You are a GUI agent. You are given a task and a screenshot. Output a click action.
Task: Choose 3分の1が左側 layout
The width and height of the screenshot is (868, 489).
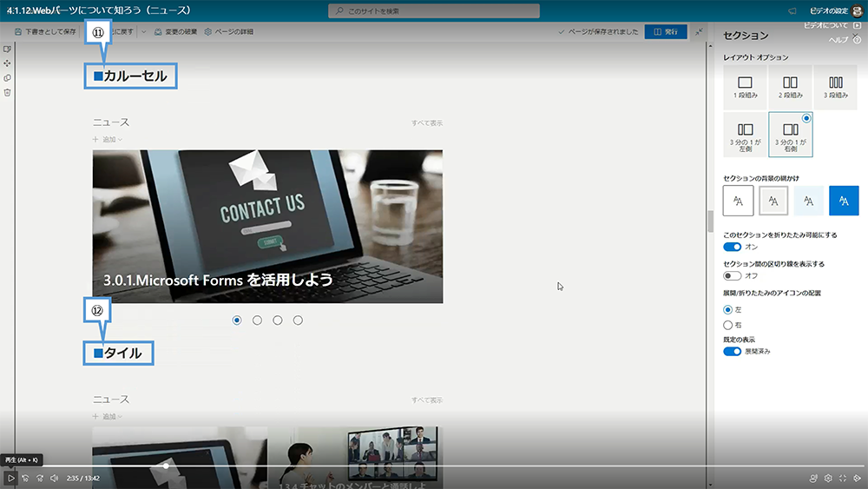(x=745, y=135)
